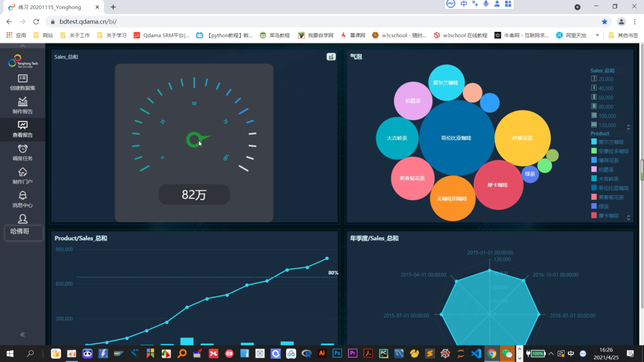Select the 摩卡咖啡 bubble

pyautogui.click(x=499, y=185)
